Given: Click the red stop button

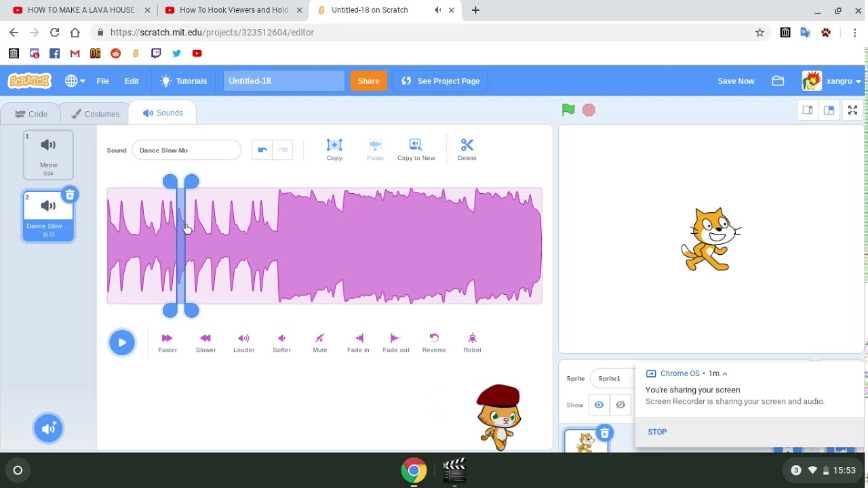Looking at the screenshot, I should pos(589,110).
